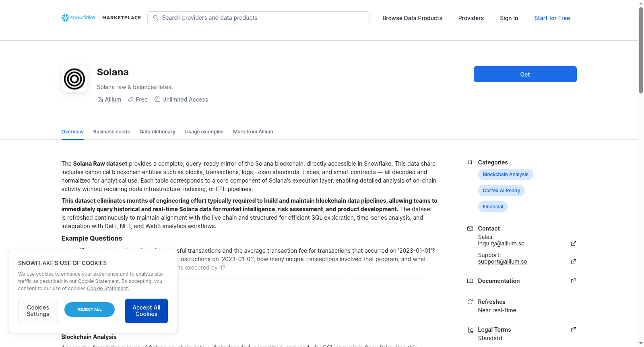Click the Legal Terms document icon
This screenshot has height=347, width=644.
(470, 330)
